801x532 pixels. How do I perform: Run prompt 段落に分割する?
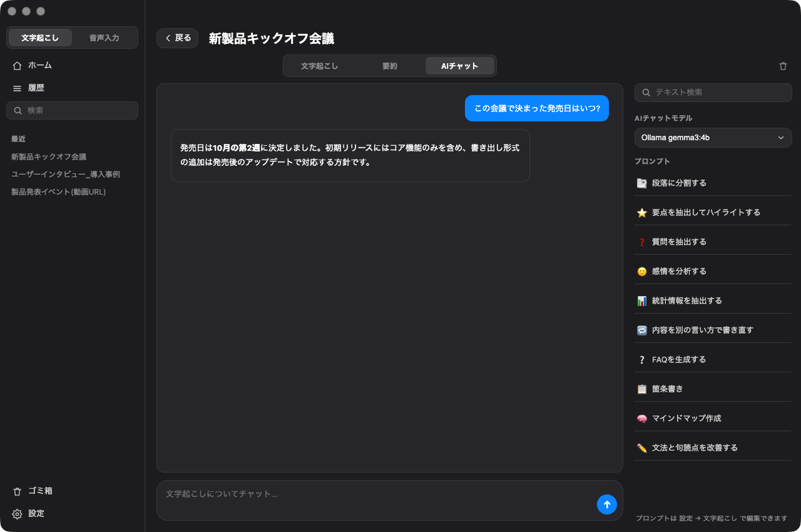pos(713,183)
